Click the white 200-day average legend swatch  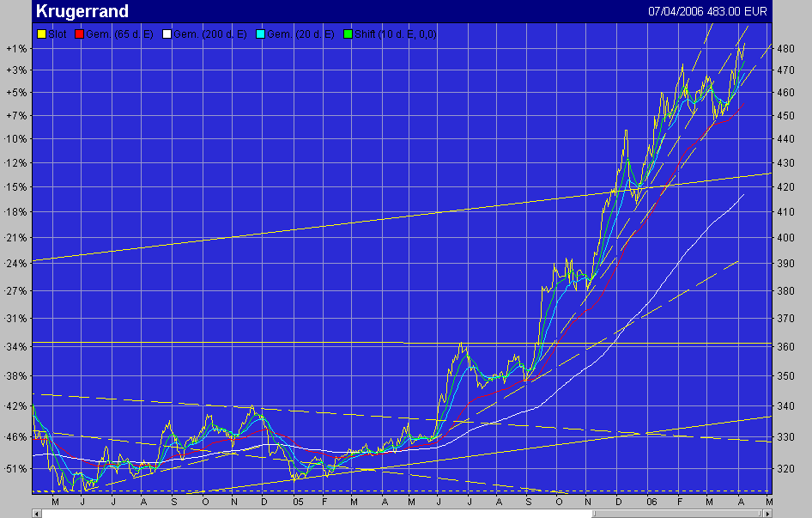(167, 34)
